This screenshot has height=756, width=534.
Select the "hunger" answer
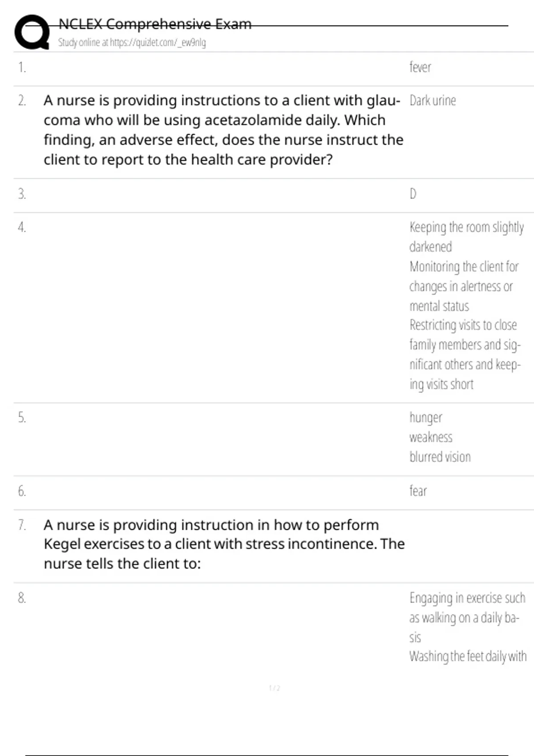tap(426, 418)
